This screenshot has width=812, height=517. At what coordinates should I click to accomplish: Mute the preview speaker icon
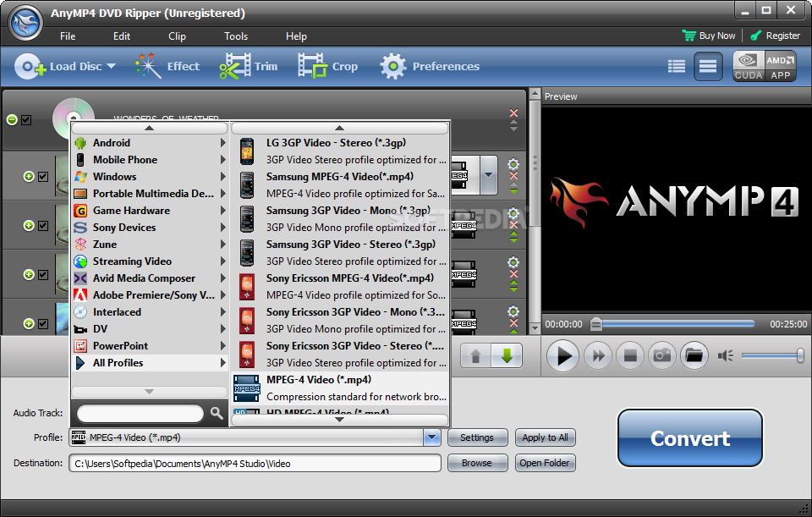pyautogui.click(x=725, y=355)
